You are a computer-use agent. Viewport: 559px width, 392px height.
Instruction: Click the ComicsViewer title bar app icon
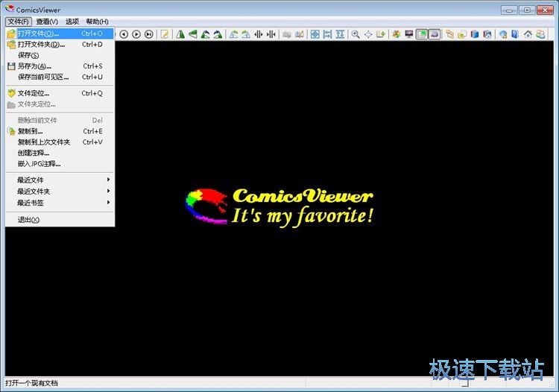click(10, 9)
